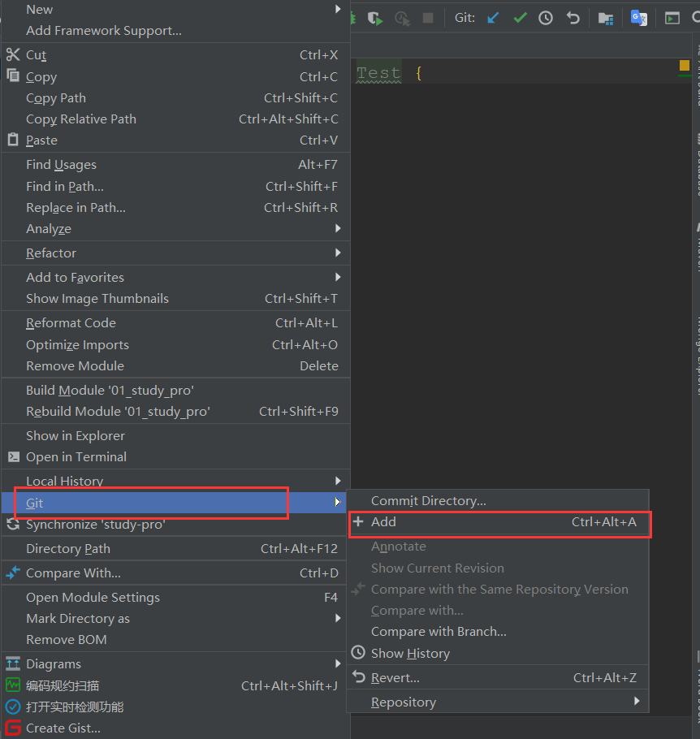Click Compare with Branch... in Git submenu
The image size is (700, 739).
coord(498,632)
